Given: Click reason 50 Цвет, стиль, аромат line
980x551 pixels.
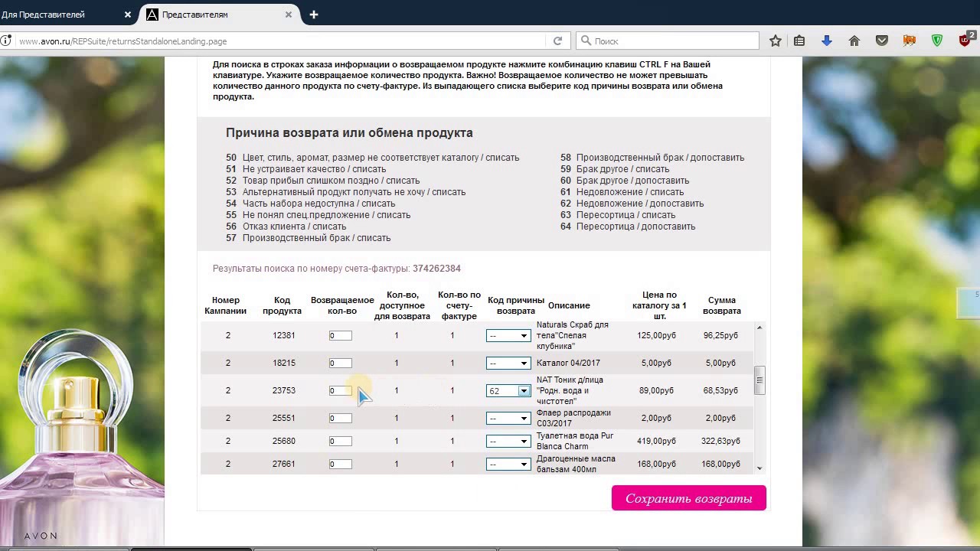Looking at the screenshot, I should coord(372,158).
